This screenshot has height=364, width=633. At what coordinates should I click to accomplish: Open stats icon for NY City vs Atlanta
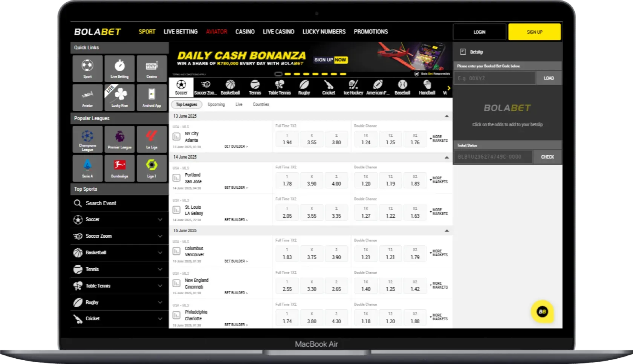click(176, 137)
